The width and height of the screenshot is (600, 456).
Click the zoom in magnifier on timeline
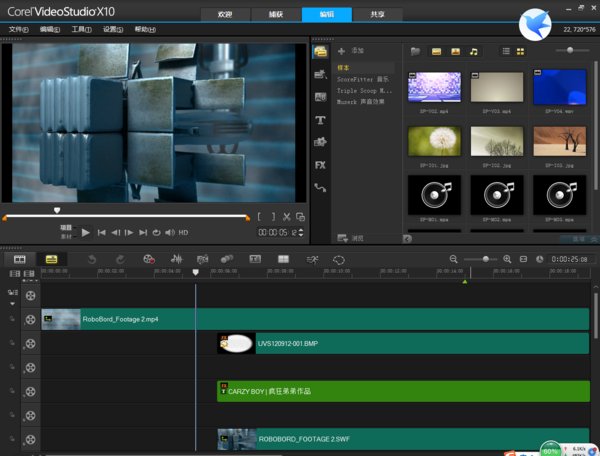click(x=507, y=259)
